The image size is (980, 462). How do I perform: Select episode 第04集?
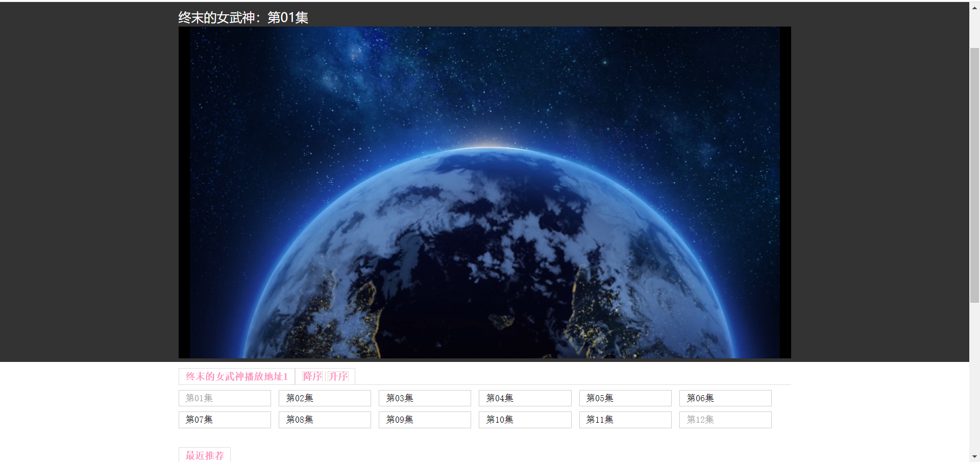coord(525,398)
